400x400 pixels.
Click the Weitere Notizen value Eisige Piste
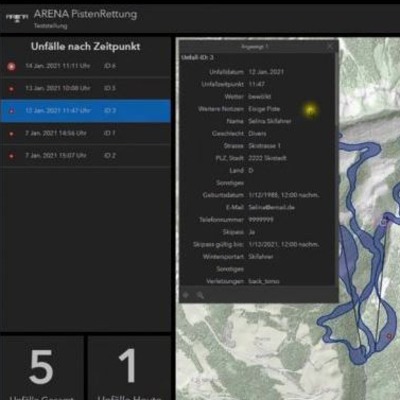(x=264, y=109)
